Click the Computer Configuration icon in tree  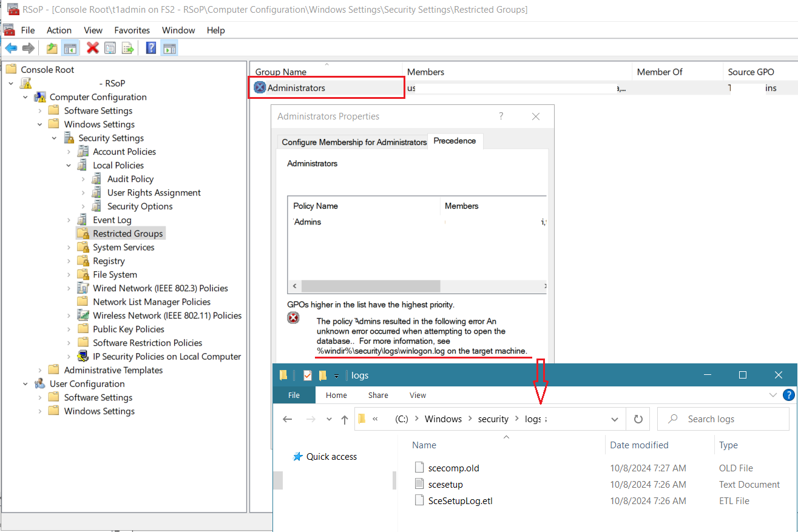41,97
